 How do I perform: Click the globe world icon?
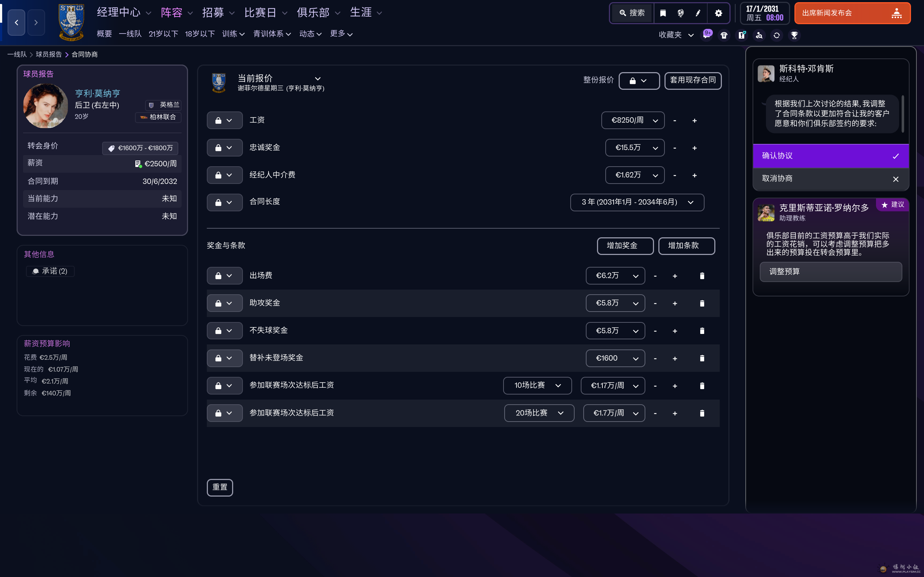[680, 13]
